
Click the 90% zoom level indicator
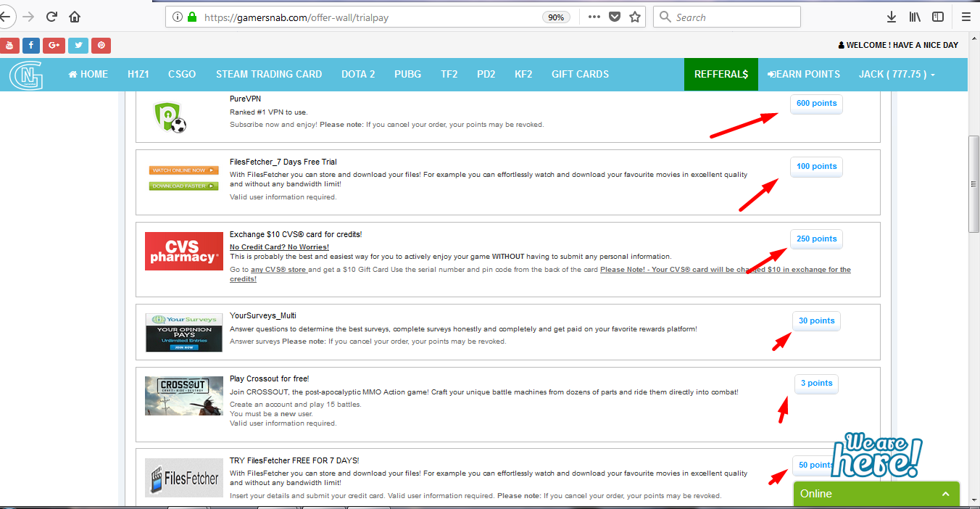click(556, 17)
